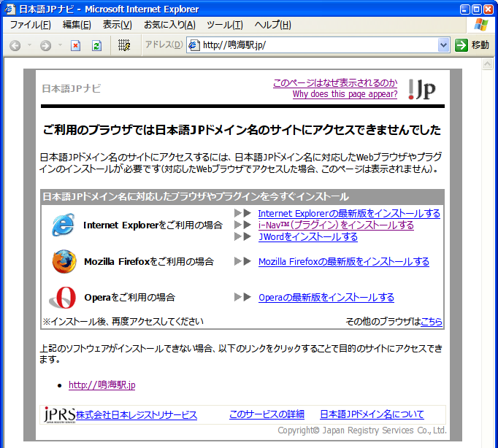Click the Forward navigation arrow button
Image resolution: width=498 pixels, height=448 pixels.
click(45, 46)
